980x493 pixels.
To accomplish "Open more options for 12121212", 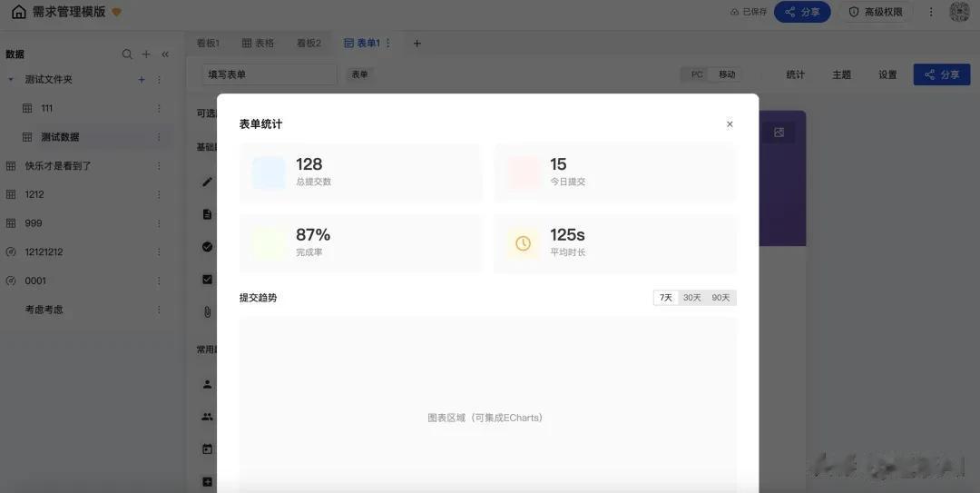I will tap(159, 252).
